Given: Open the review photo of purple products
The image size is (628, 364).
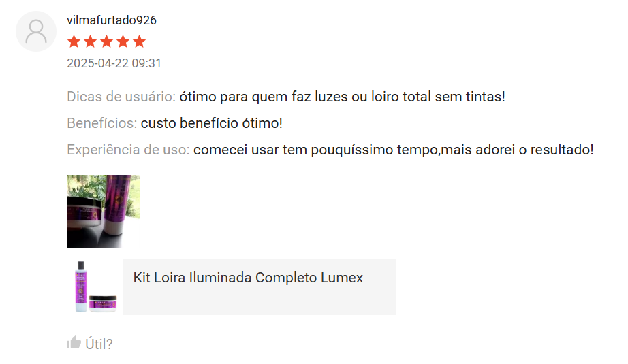Looking at the screenshot, I should (104, 211).
